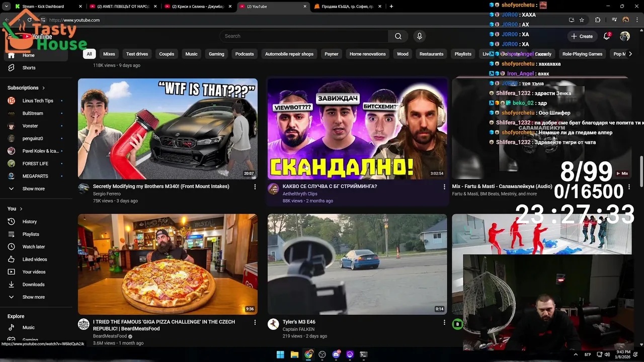Select the Restaurants filter chip
This screenshot has height=362, width=644.
[x=432, y=54]
